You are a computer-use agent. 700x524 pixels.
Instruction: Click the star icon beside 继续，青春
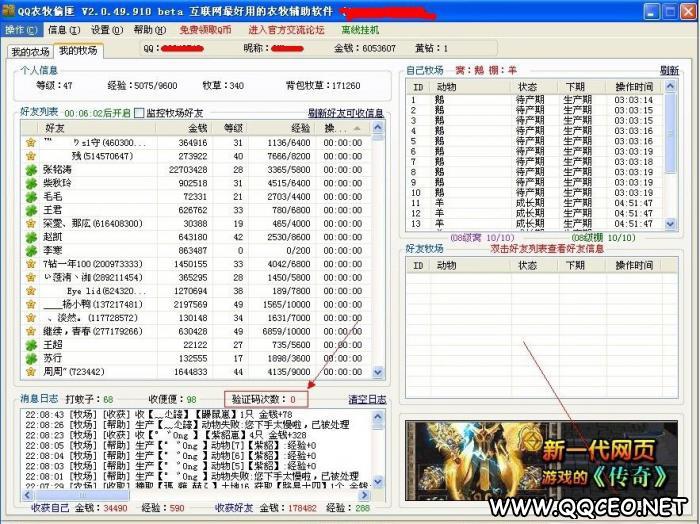31,331
